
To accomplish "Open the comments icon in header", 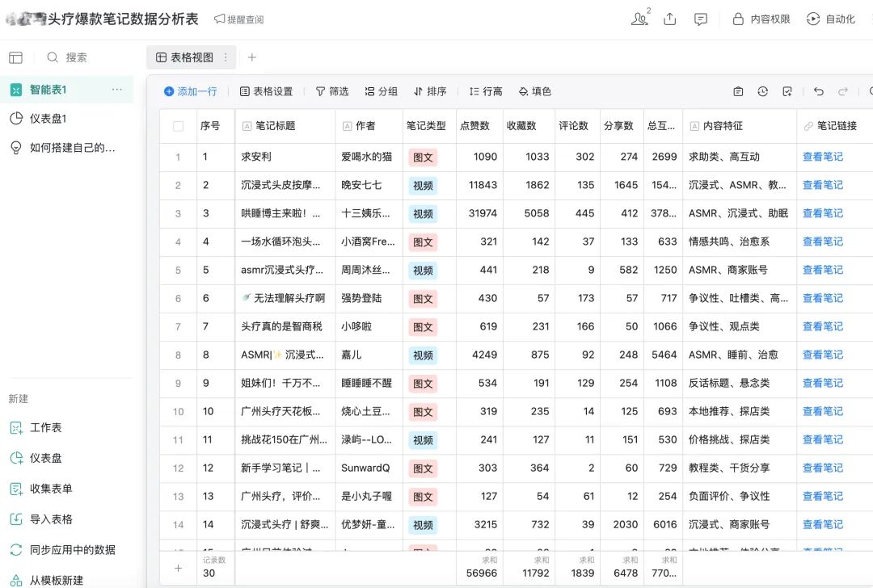I will pos(701,19).
